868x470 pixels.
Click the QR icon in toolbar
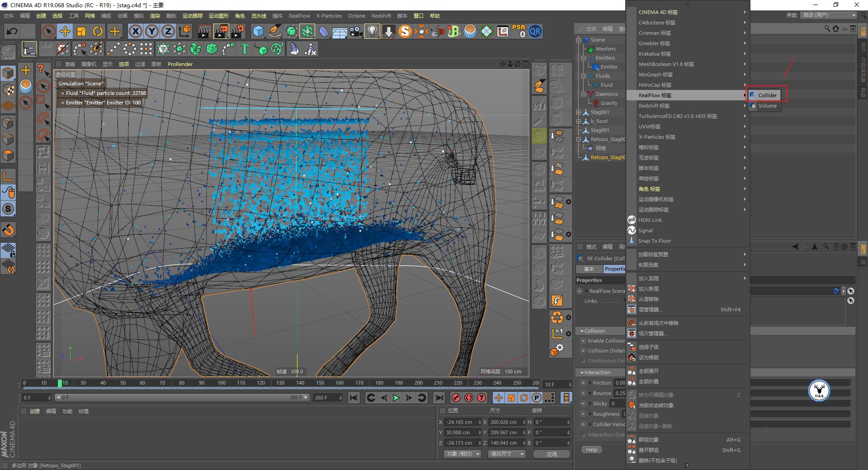(x=535, y=31)
